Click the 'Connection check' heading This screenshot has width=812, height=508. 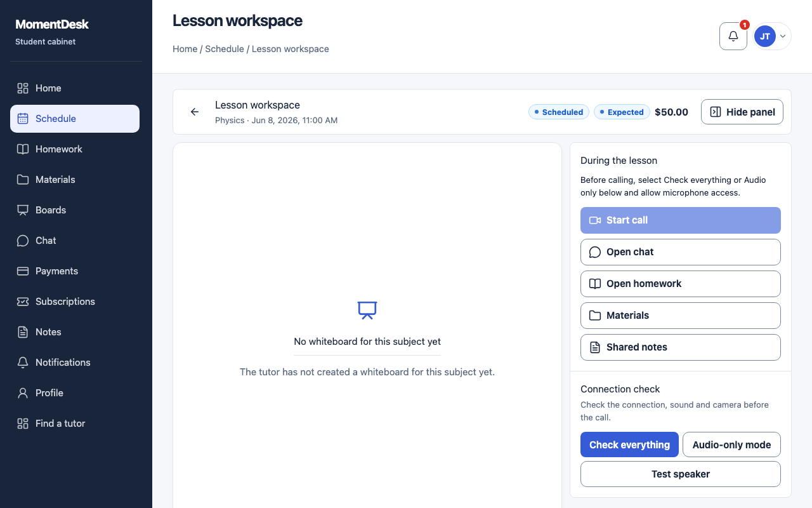(x=620, y=389)
